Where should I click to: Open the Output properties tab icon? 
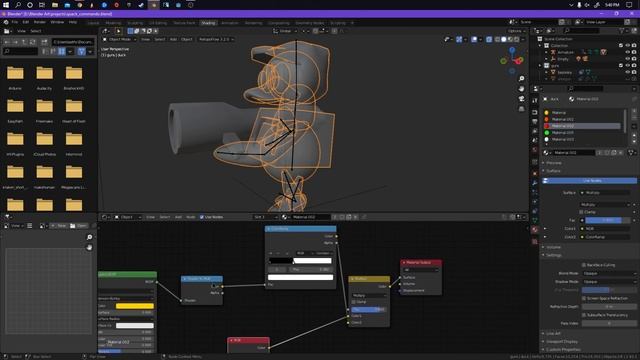point(535,122)
